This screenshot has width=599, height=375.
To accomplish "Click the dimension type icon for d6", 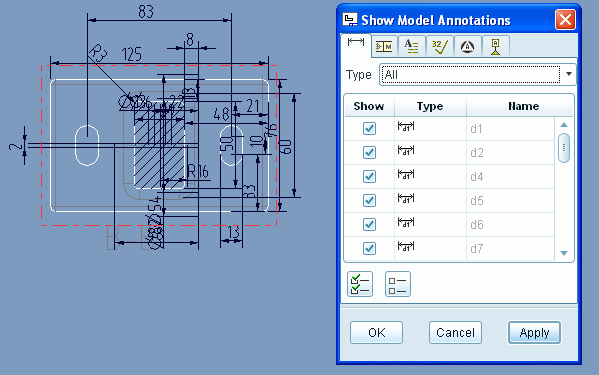I will click(406, 222).
